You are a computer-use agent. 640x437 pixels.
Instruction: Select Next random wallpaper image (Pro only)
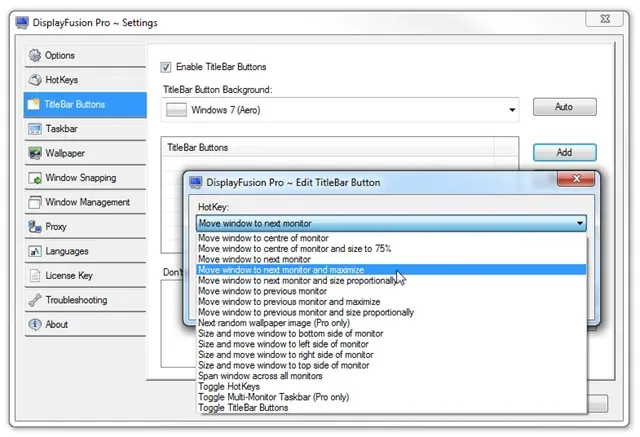point(391,323)
